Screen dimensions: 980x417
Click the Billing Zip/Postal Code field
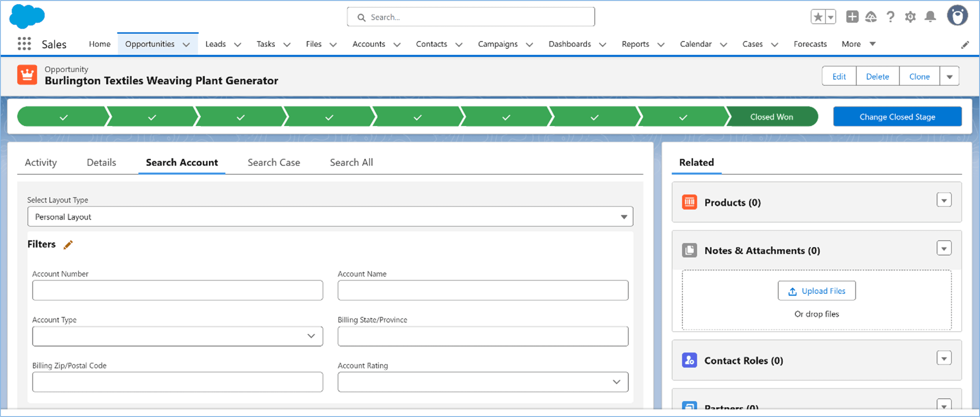tap(177, 382)
